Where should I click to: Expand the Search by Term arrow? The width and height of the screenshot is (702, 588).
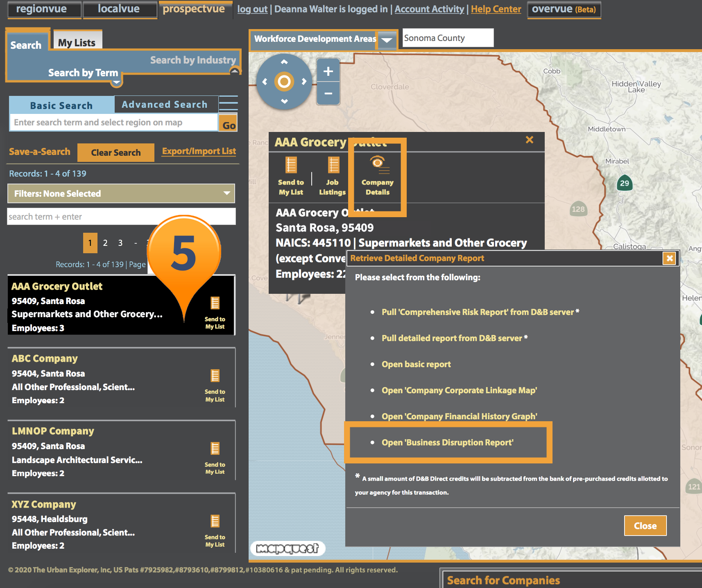coord(117,82)
